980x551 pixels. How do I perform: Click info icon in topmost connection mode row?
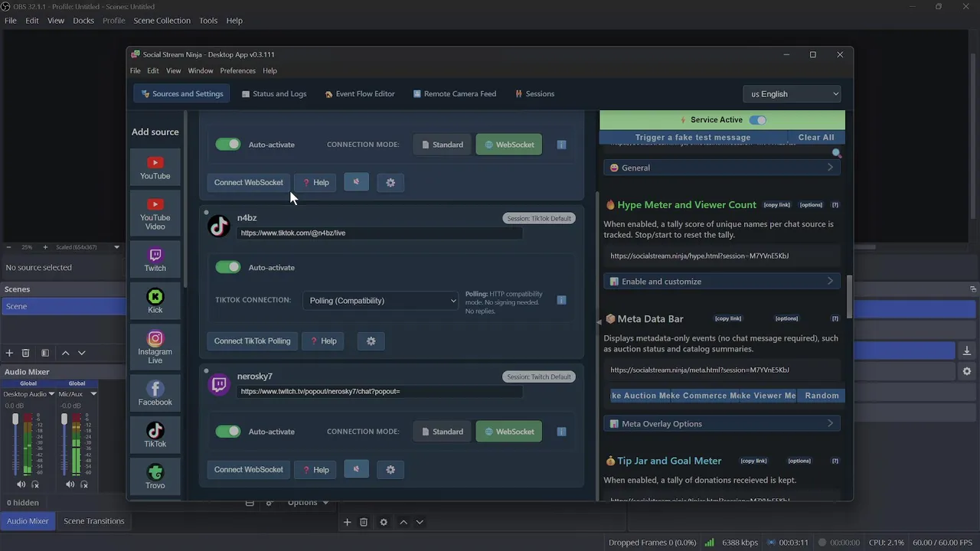561,145
